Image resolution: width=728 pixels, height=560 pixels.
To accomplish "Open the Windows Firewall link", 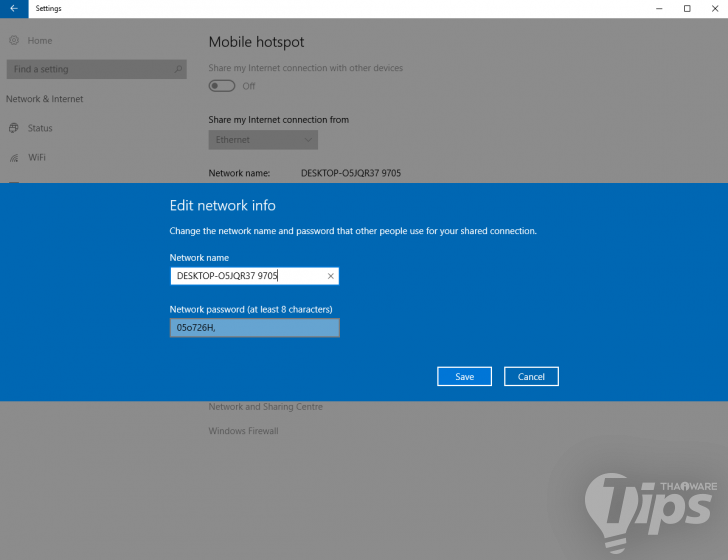I will (x=243, y=431).
